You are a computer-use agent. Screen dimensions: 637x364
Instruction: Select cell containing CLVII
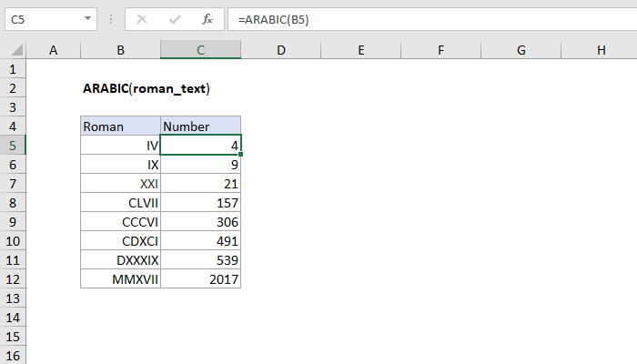(x=121, y=203)
